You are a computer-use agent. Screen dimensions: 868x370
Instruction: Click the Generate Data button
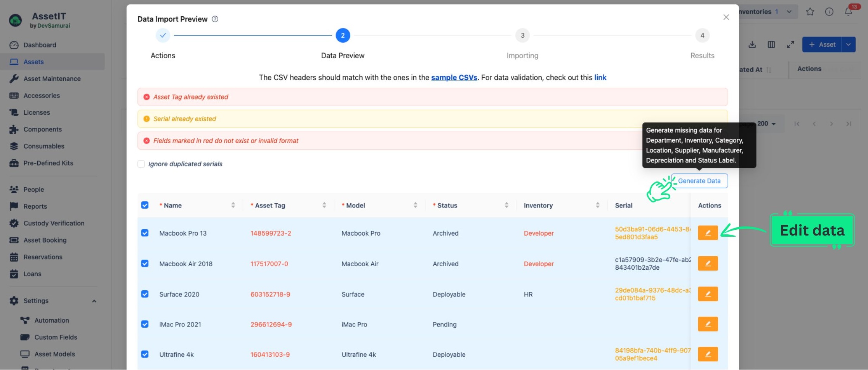click(x=699, y=181)
